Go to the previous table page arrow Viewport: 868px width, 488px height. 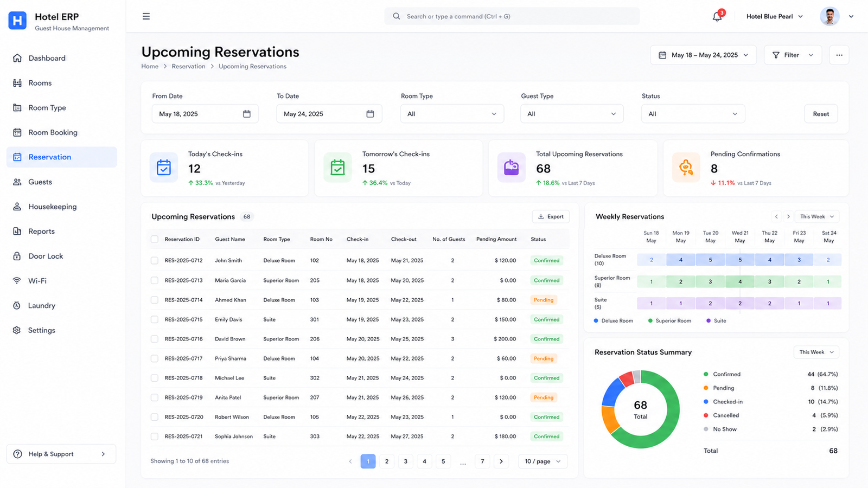pyautogui.click(x=350, y=461)
